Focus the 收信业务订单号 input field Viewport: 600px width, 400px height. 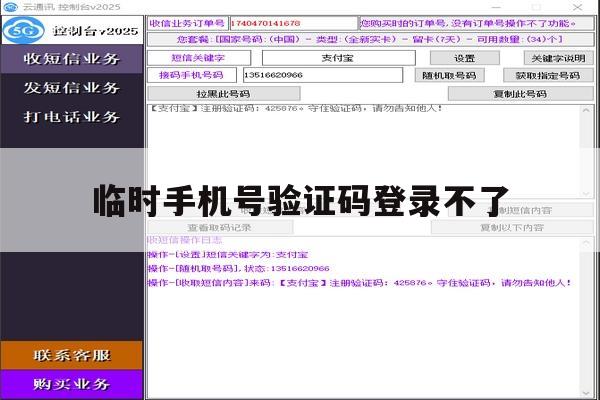click(x=293, y=23)
